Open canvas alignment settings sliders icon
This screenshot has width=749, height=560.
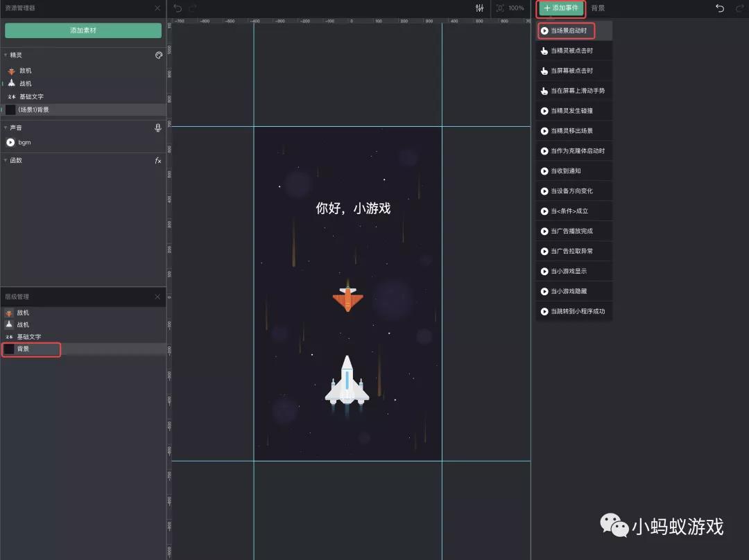click(479, 8)
